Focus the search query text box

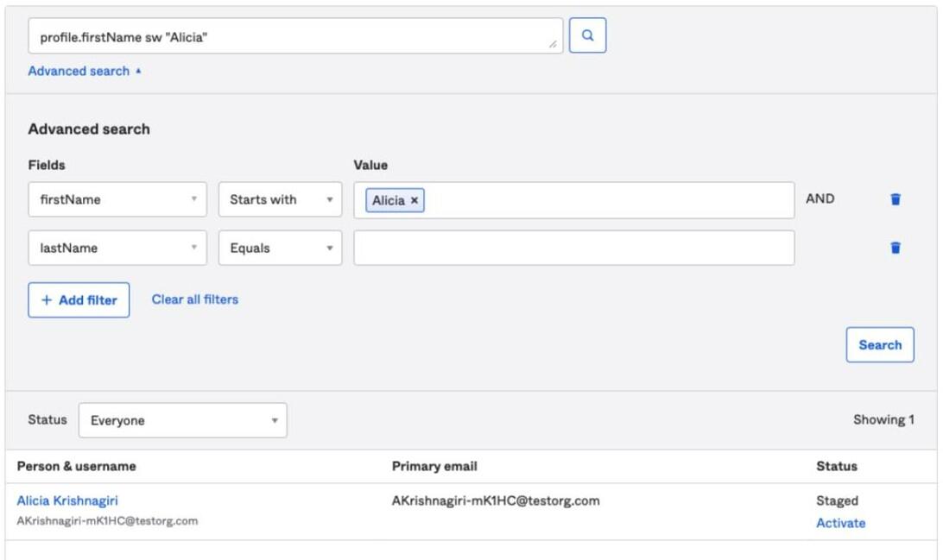pos(294,37)
